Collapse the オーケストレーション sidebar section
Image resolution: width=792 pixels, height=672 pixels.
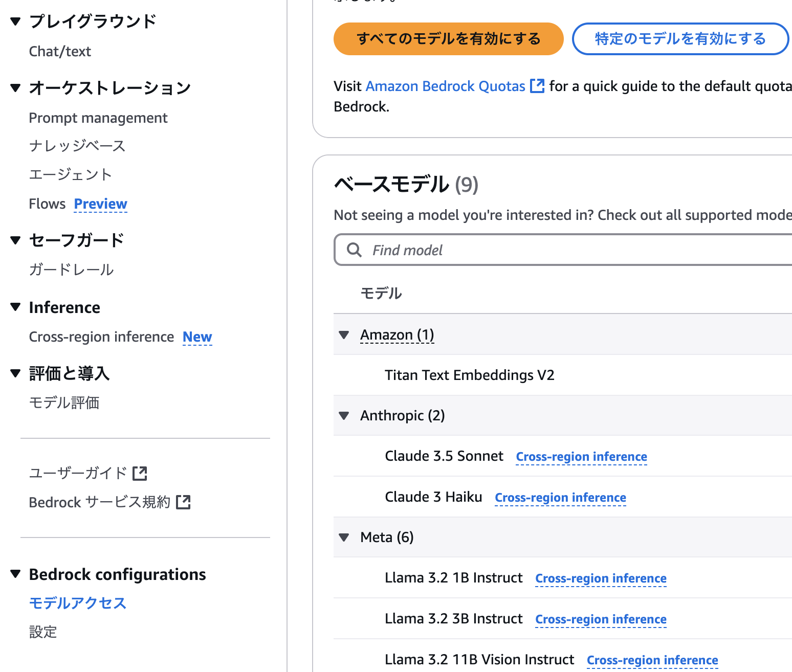16,88
